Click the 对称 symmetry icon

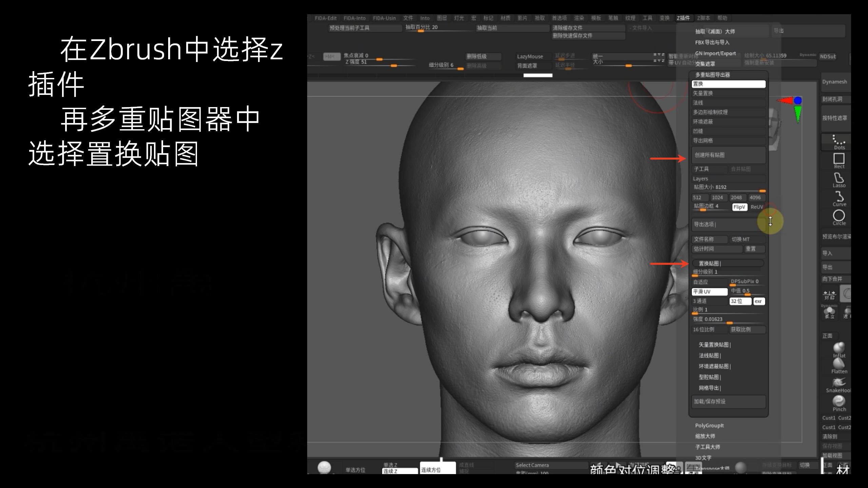[829, 295]
